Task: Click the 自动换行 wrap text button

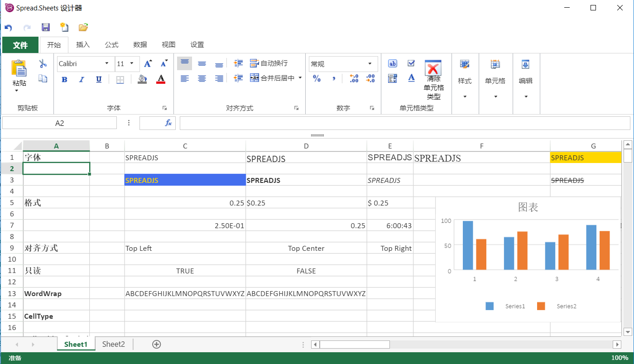Action: (x=269, y=63)
